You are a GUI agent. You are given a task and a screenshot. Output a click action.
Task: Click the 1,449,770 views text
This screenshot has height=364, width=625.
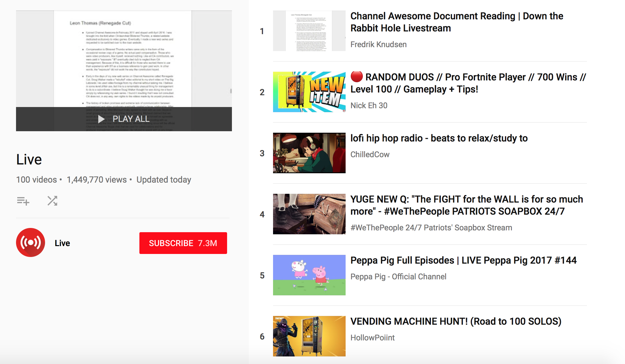click(97, 180)
